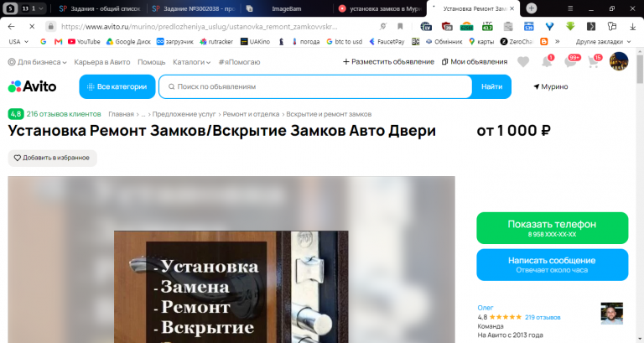The width and height of the screenshot is (644, 343).
Task: Open the notifications bell icon
Action: point(547,61)
